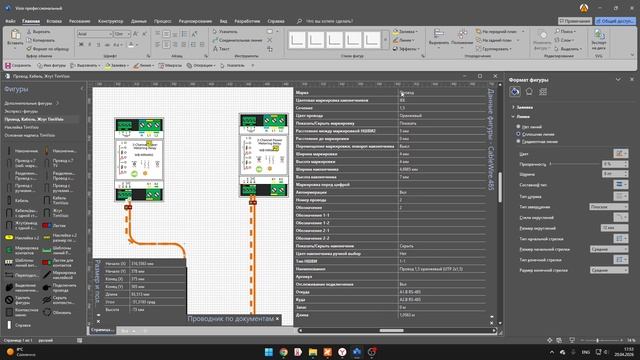The width and height of the screenshot is (640, 360).
Task: Switch to the Разработчик ribbon tab
Action: (247, 21)
